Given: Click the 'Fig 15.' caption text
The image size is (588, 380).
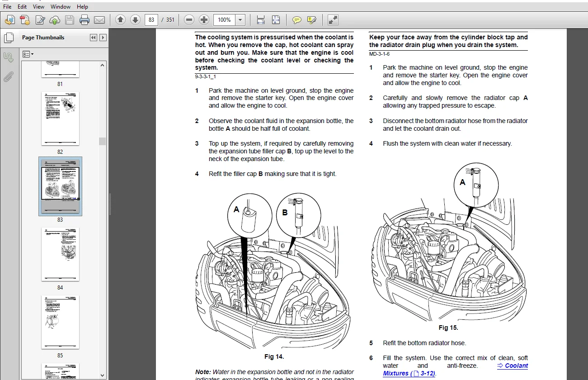Looking at the screenshot, I should coord(448,328).
